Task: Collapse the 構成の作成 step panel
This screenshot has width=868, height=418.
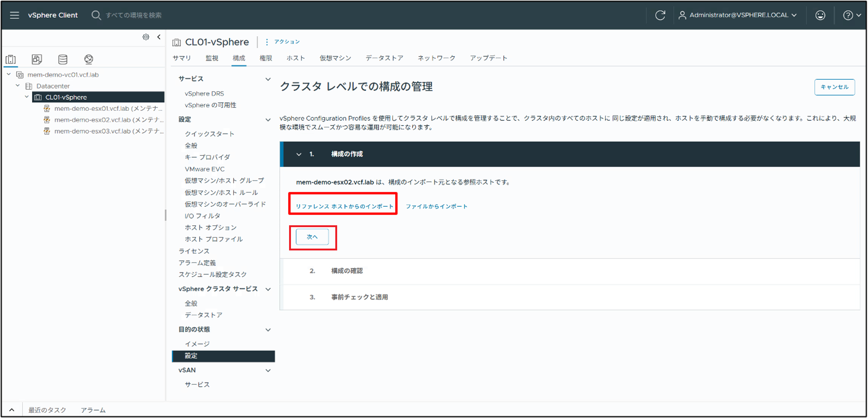Action: coord(299,154)
